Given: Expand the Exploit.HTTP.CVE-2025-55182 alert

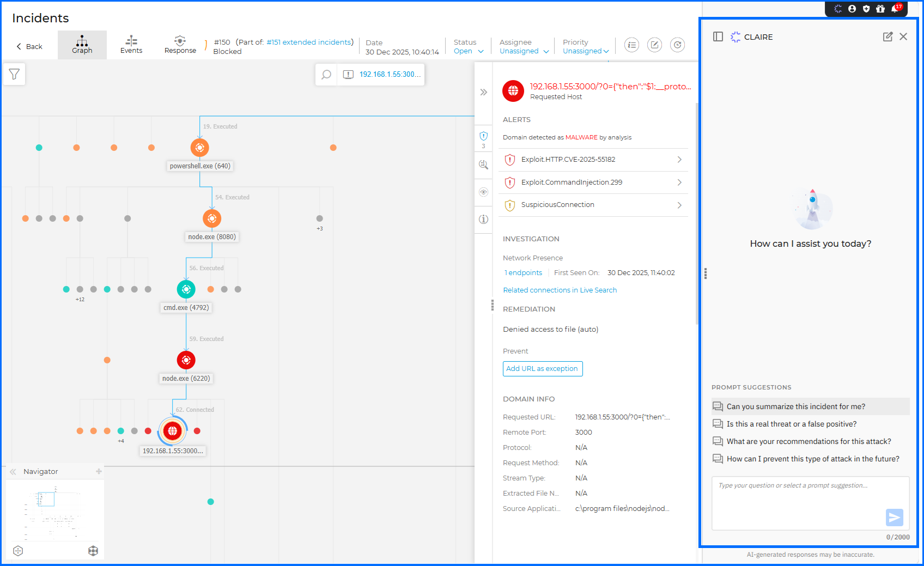Looking at the screenshot, I should tap(593, 160).
